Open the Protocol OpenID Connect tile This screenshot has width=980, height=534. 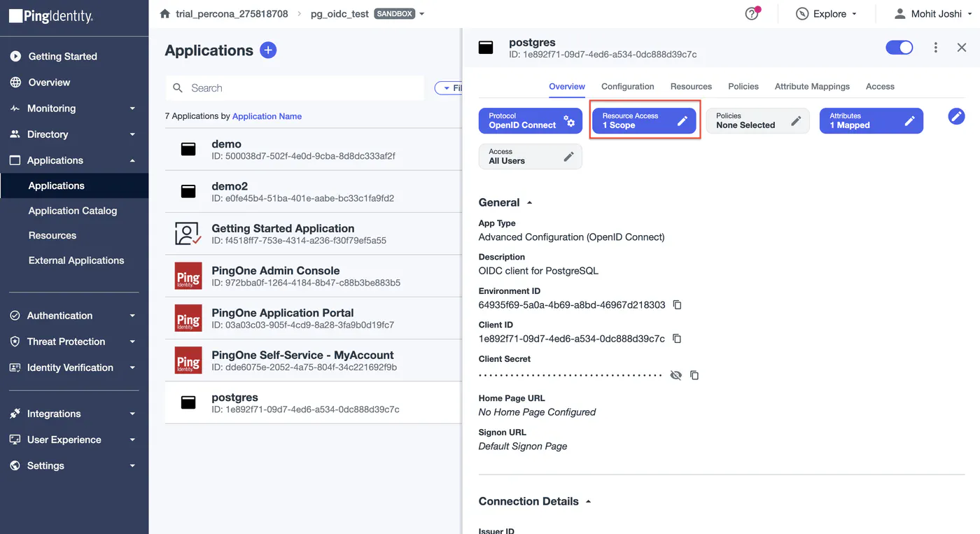point(530,121)
